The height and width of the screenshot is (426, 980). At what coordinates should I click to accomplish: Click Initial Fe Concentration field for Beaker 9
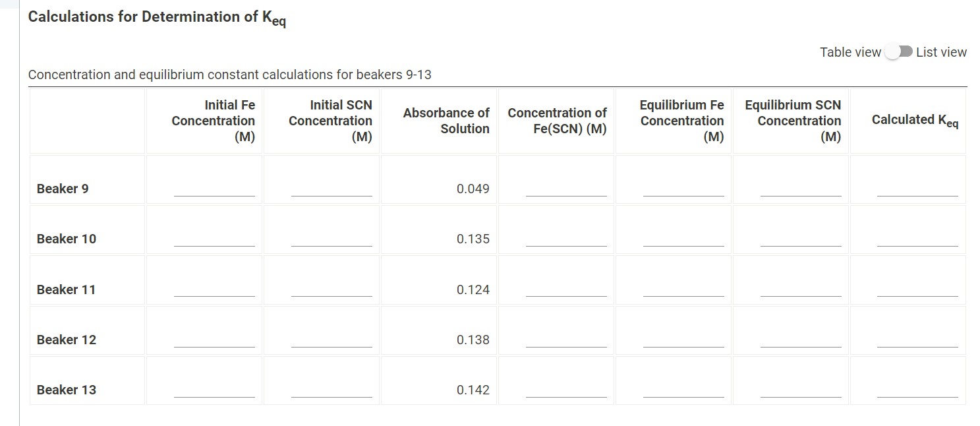(214, 193)
